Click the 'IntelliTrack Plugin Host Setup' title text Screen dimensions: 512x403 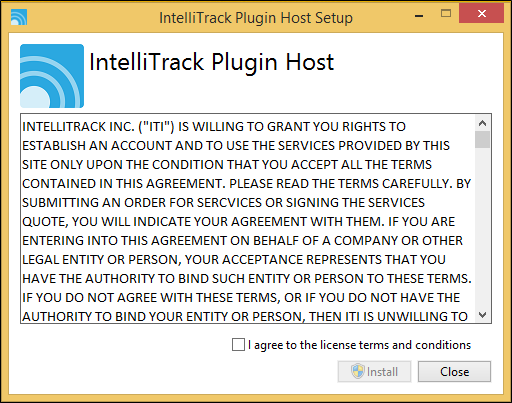(x=256, y=18)
